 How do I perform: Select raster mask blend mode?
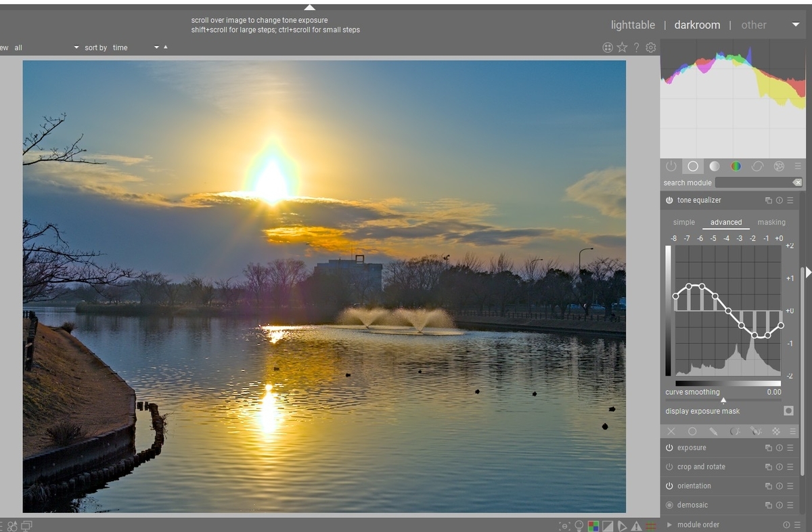coord(776,431)
